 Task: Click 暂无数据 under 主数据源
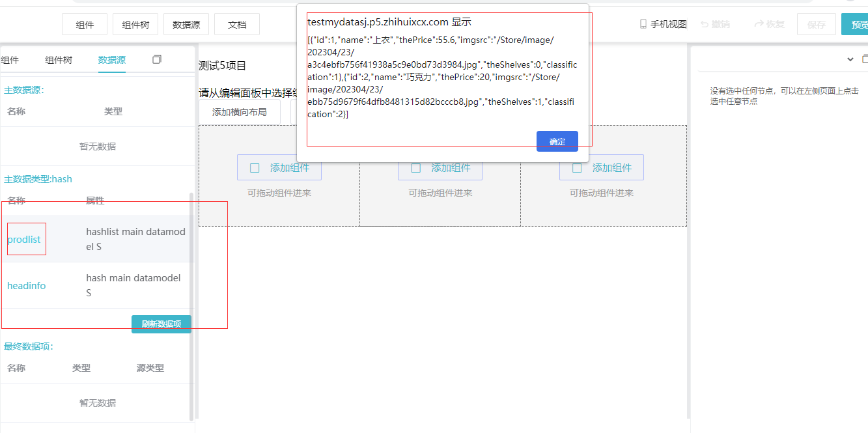pyautogui.click(x=98, y=147)
